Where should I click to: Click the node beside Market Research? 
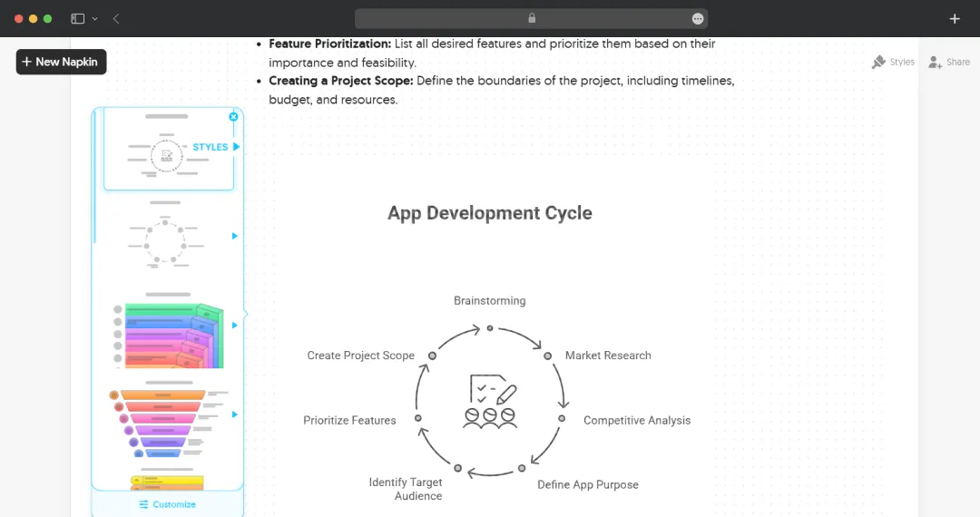click(547, 356)
